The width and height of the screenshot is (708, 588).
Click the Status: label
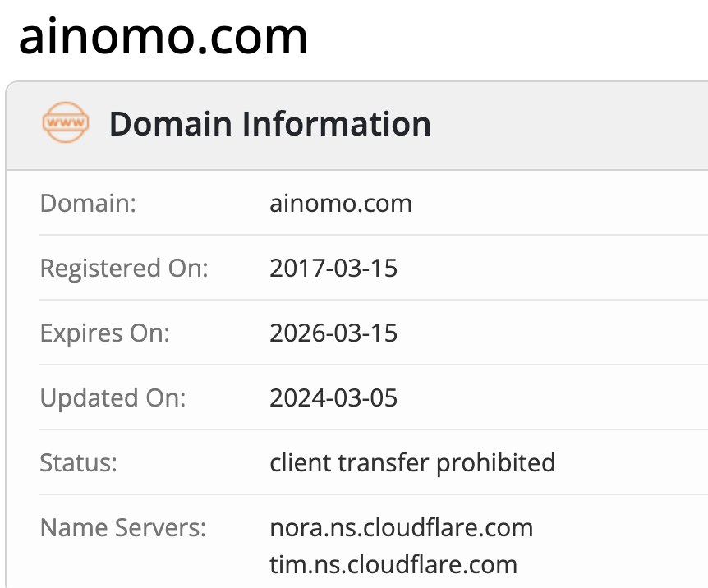tap(79, 463)
